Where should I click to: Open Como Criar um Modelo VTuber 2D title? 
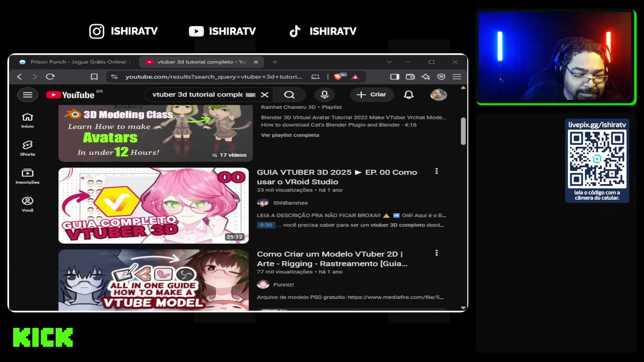(332, 259)
